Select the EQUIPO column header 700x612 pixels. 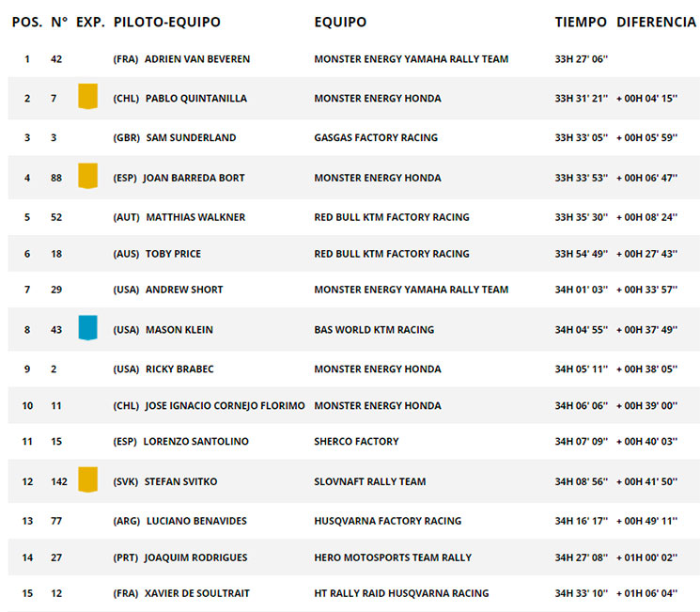340,22
